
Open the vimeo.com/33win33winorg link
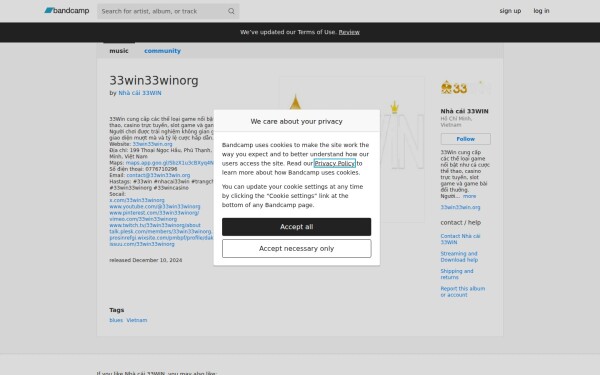pos(143,219)
